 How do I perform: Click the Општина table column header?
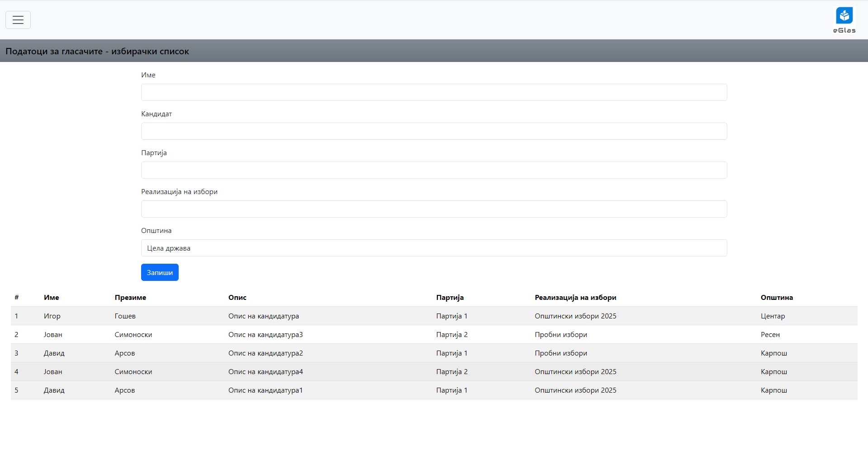[x=777, y=298]
